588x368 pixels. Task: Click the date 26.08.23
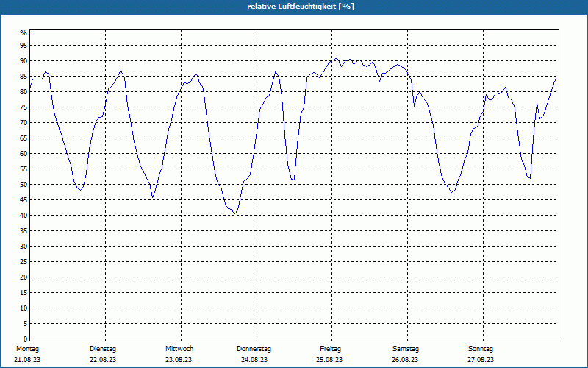coord(405,360)
